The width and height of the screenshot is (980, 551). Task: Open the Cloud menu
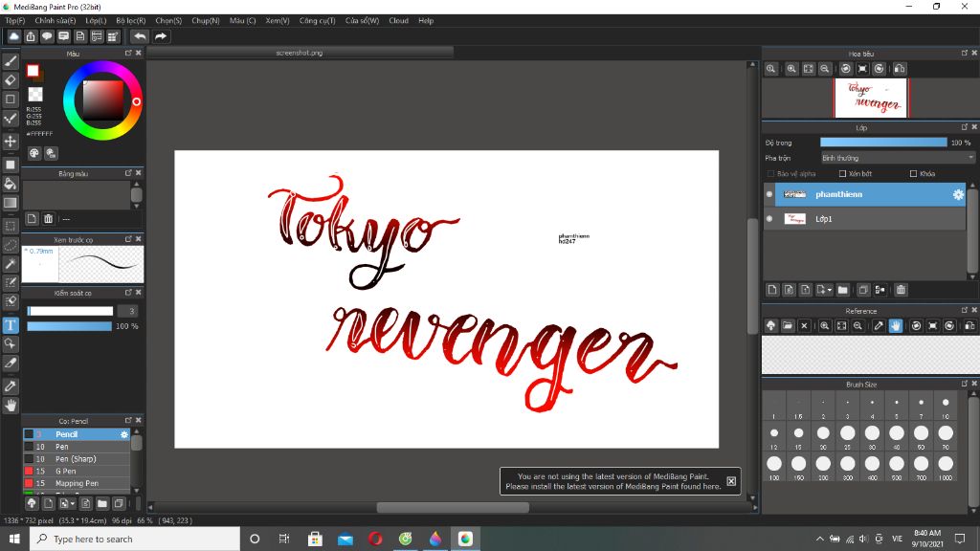tap(399, 21)
